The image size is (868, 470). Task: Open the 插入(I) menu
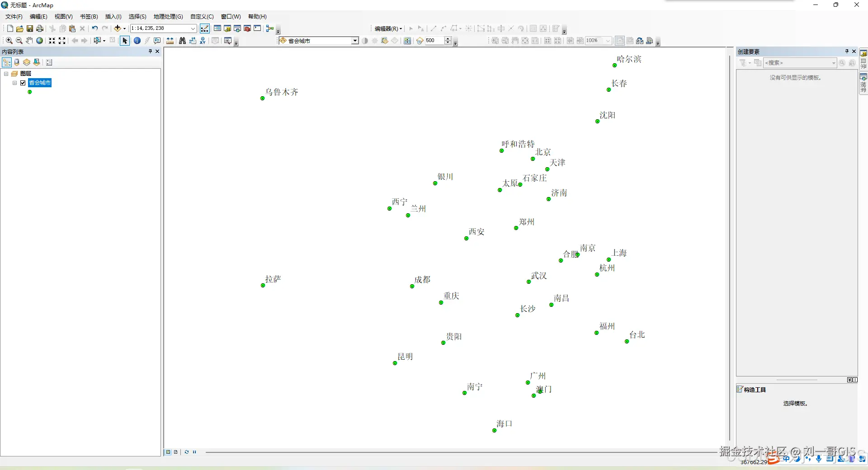(x=113, y=17)
